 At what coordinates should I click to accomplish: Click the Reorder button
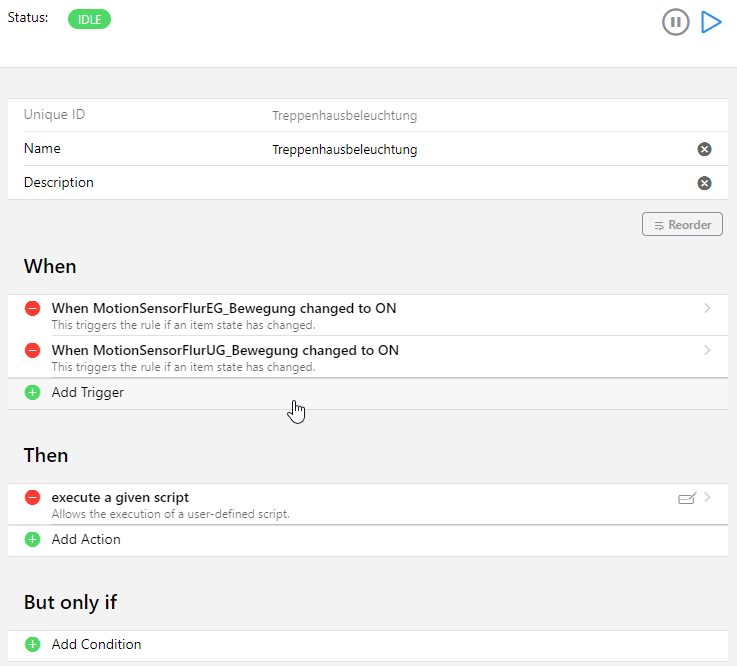click(x=682, y=225)
